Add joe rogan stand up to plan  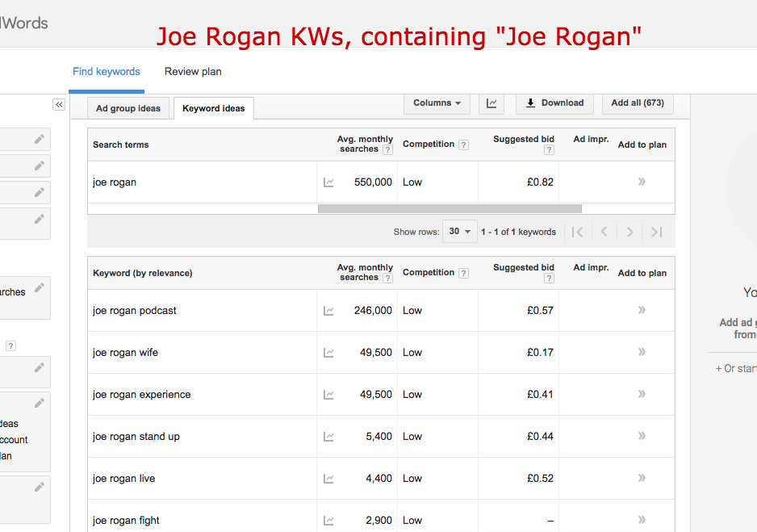642,437
